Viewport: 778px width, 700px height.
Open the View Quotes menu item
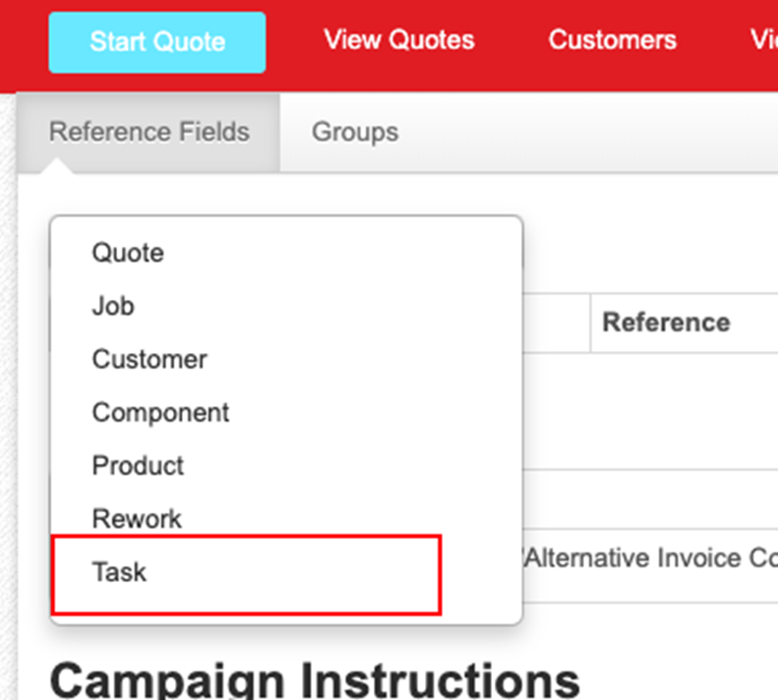coord(398,40)
